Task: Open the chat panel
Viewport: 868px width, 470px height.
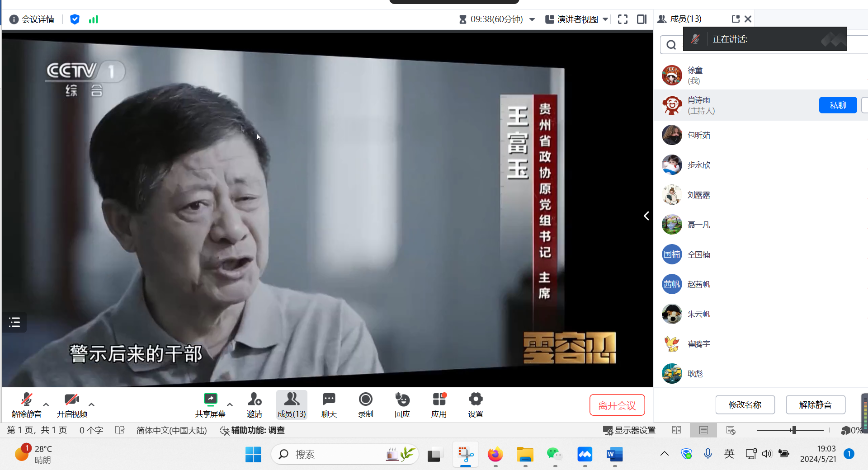Action: coord(329,404)
